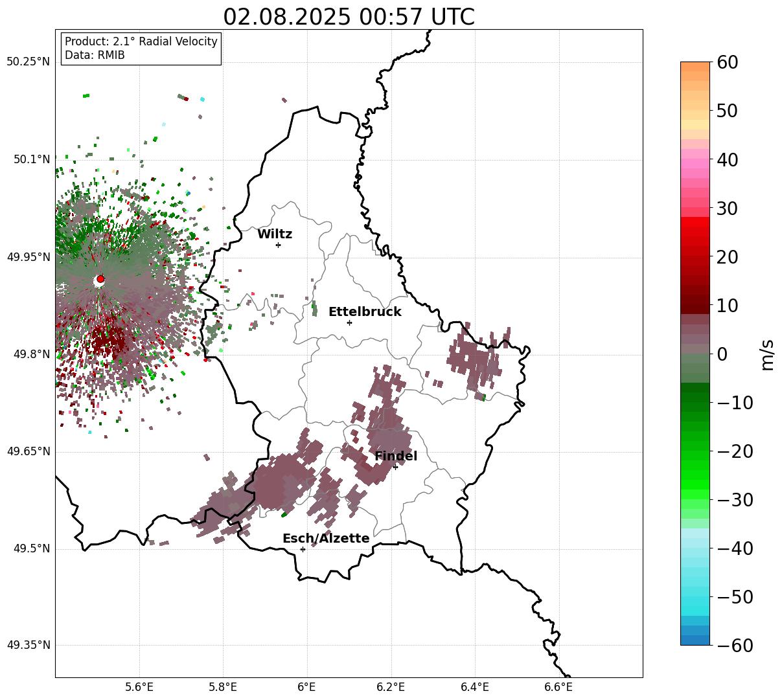Click the 50.25°N latitude tick label
Screen dimensions: 782x700
click(28, 62)
